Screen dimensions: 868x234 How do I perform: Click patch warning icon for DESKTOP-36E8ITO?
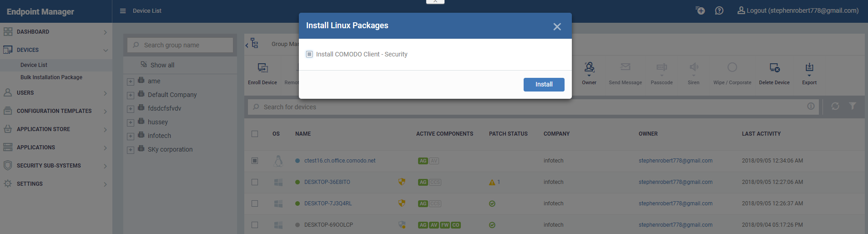point(492,182)
